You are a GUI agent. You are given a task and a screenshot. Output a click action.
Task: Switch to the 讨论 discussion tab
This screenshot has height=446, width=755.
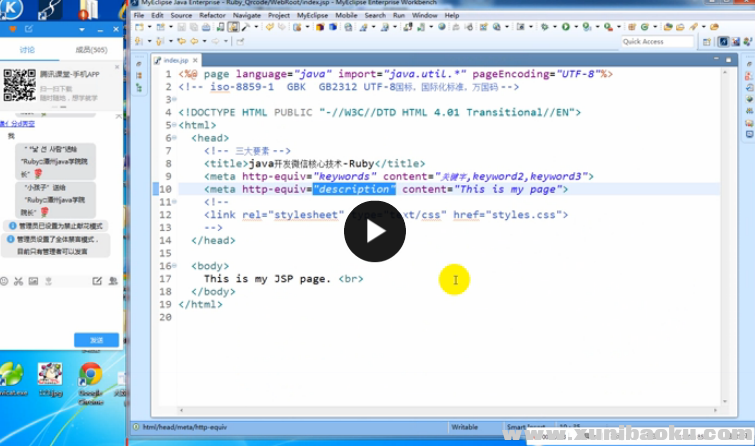(x=27, y=49)
